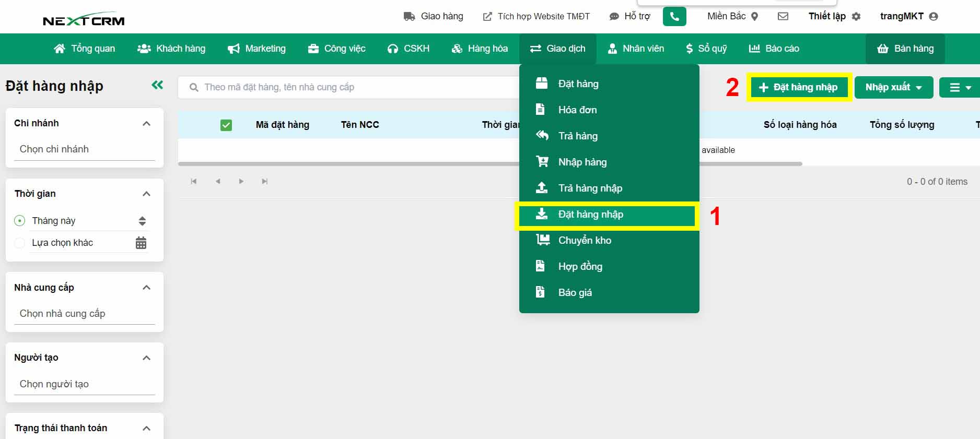Collapse the Chi nhánh filter panel
The image size is (980, 439).
coord(146,124)
